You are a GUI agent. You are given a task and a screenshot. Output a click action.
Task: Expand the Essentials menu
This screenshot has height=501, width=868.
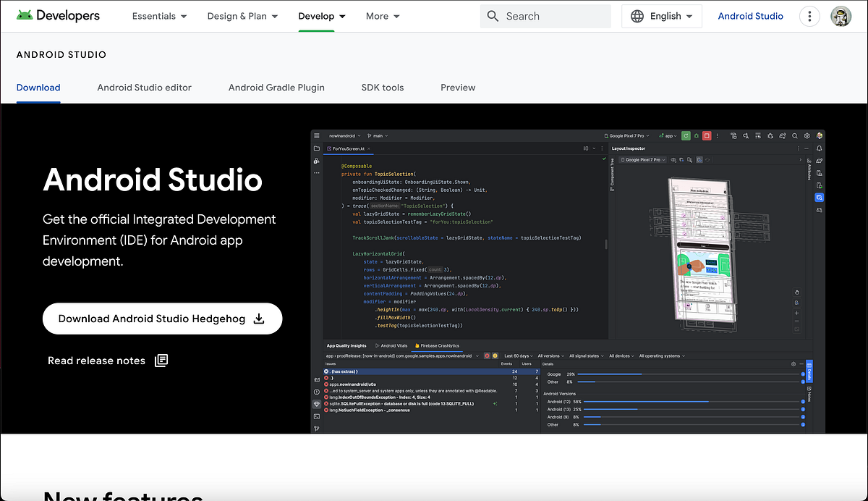pos(159,16)
